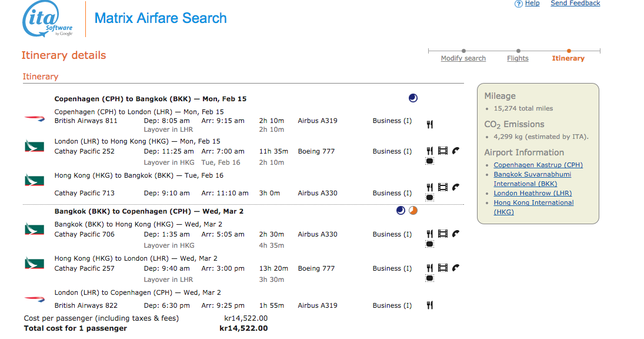Viewport: 644px width, 339px height.
Task: Click the phone icon for Cathay Pacific 257
Action: [456, 268]
